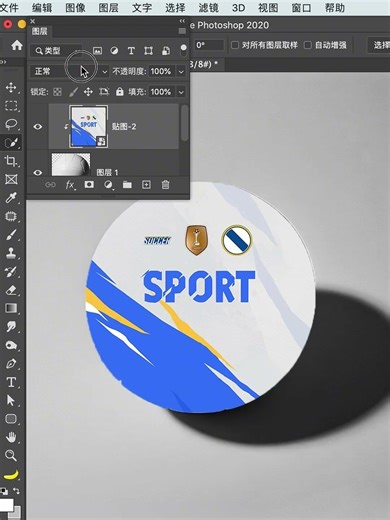Select the Clone Stamp tool
This screenshot has width=390, height=520.
click(11, 253)
